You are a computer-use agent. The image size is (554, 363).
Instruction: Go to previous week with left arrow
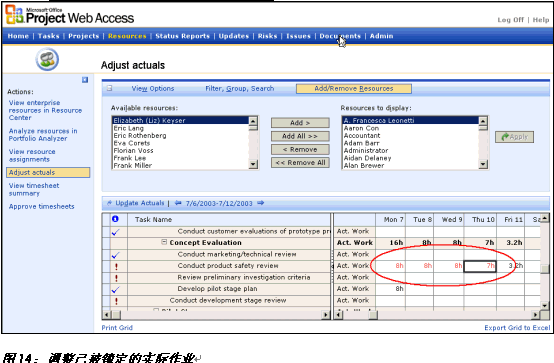178,203
